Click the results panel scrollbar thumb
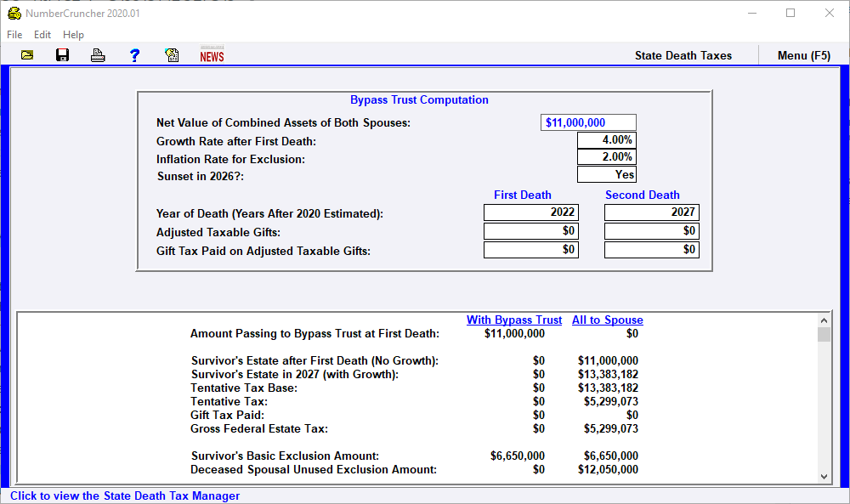 [824, 334]
